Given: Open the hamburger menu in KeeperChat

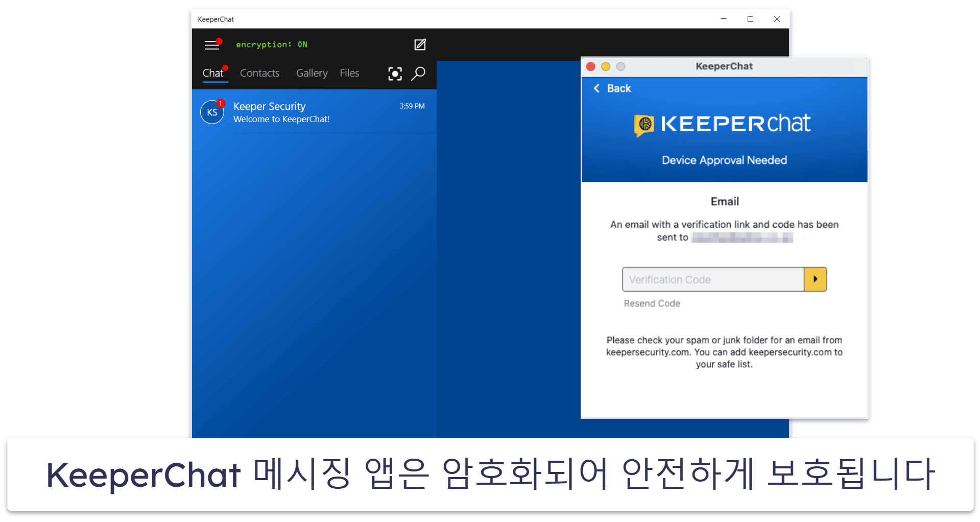Looking at the screenshot, I should (x=212, y=45).
